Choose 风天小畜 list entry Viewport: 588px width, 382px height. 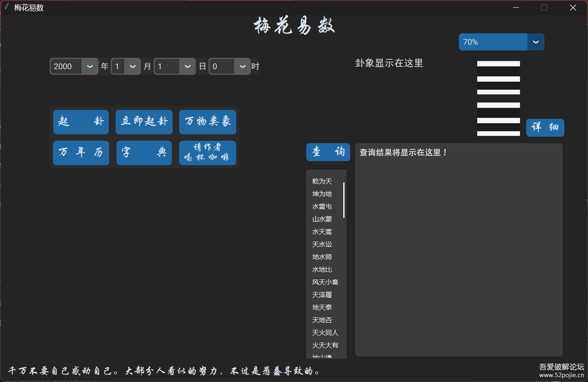pyautogui.click(x=325, y=282)
